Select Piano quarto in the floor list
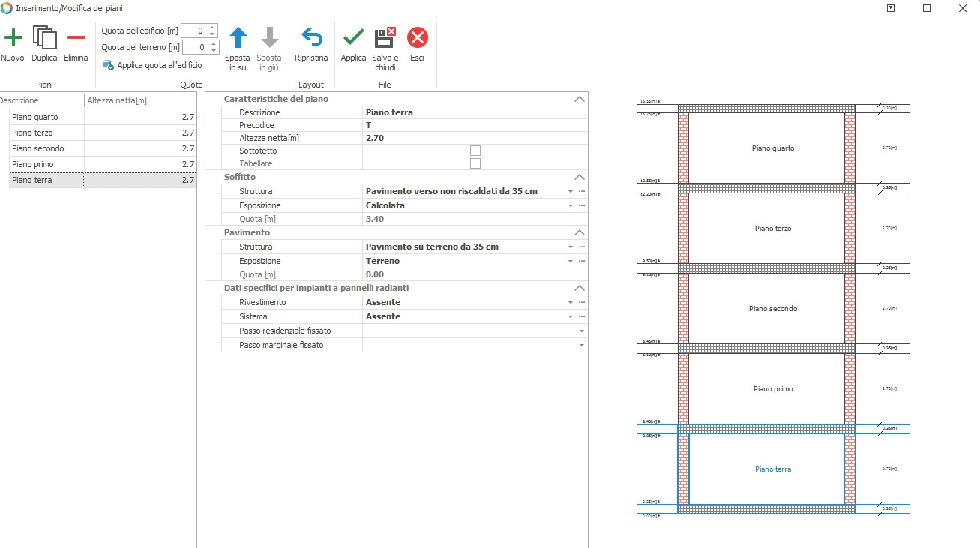 point(35,117)
